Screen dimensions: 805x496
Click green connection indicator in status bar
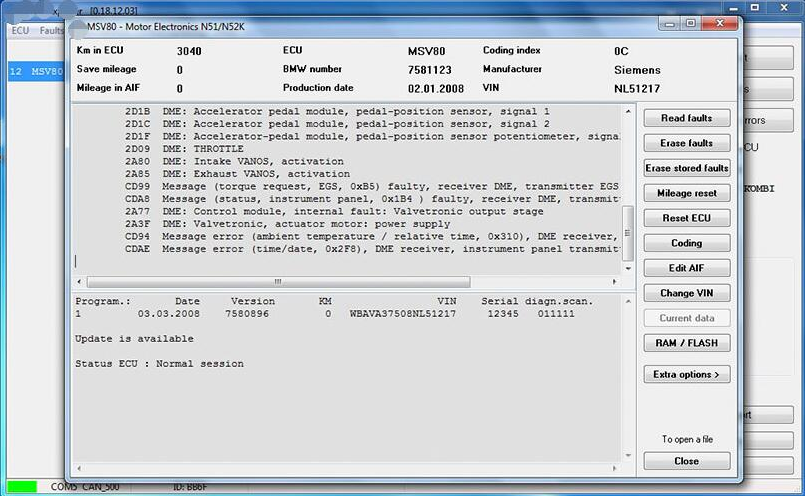click(x=22, y=487)
